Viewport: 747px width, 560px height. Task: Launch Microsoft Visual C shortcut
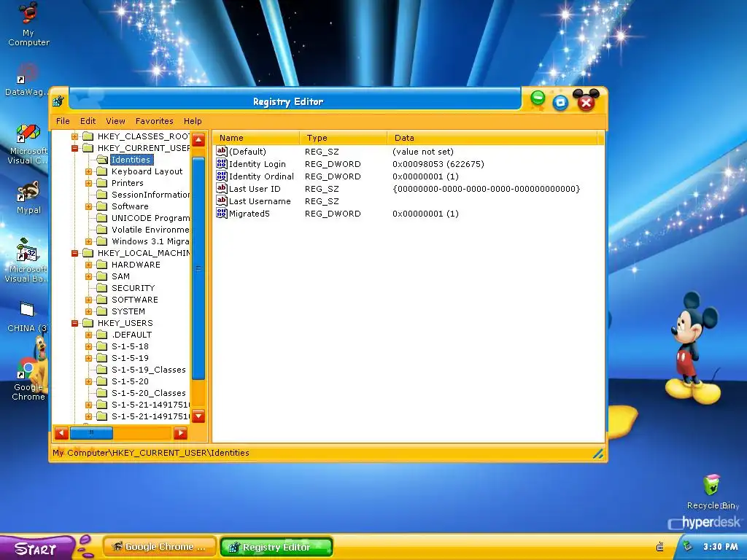point(28,144)
